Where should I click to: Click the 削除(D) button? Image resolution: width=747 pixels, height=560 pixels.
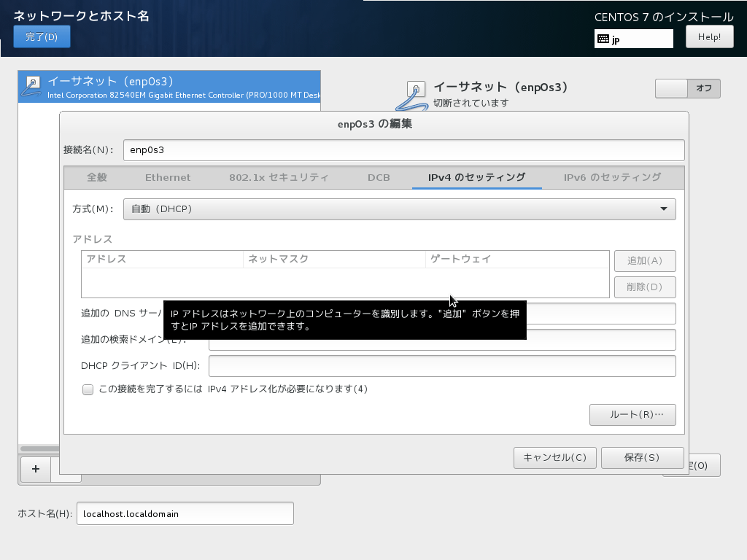644,287
